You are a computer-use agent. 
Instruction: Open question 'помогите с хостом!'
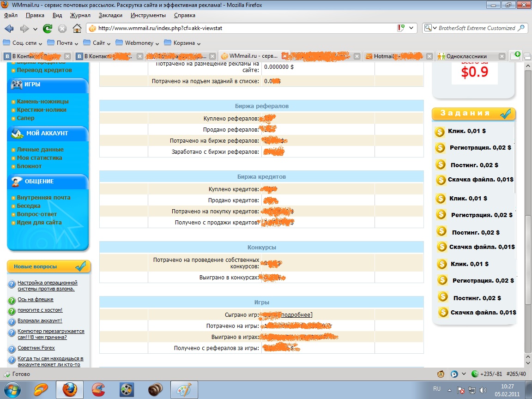40,310
